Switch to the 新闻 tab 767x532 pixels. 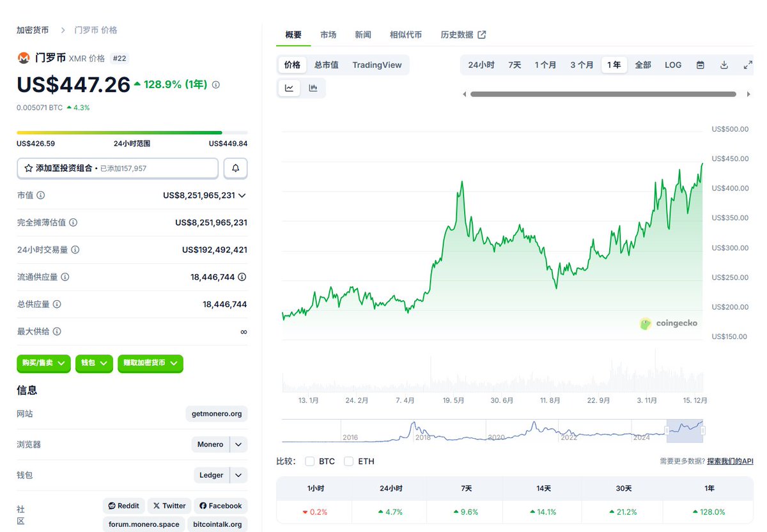click(x=363, y=34)
